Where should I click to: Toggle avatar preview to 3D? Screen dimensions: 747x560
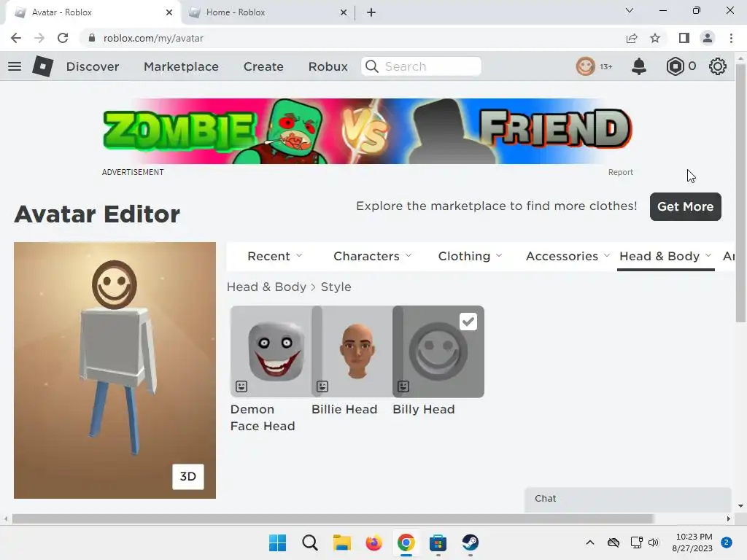click(x=188, y=477)
